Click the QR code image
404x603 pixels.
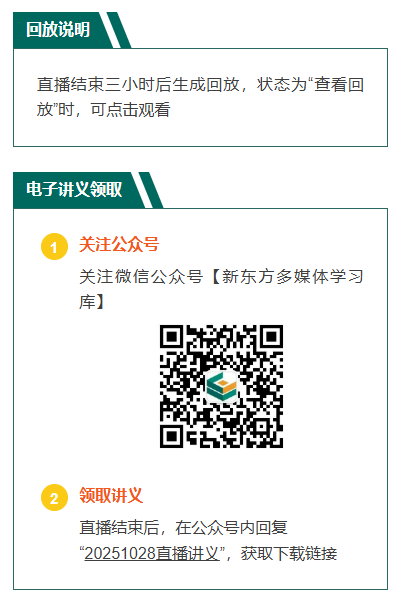point(221,386)
